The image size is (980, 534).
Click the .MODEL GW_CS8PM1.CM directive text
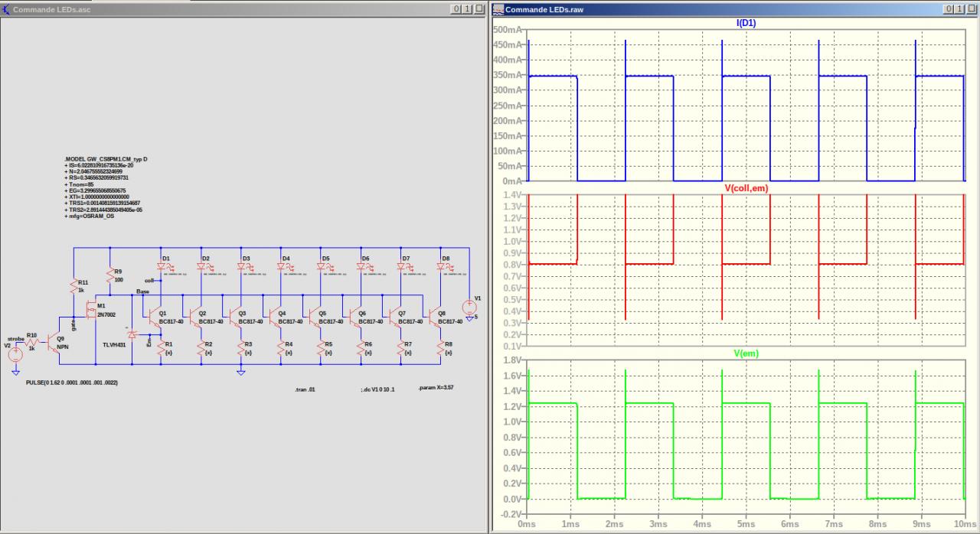106,159
